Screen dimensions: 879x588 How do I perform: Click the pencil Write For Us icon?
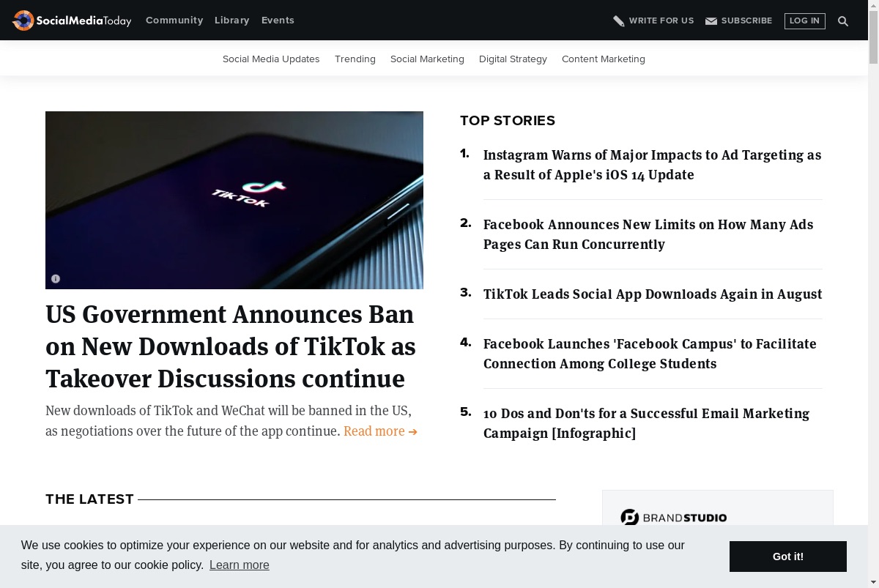pyautogui.click(x=619, y=21)
